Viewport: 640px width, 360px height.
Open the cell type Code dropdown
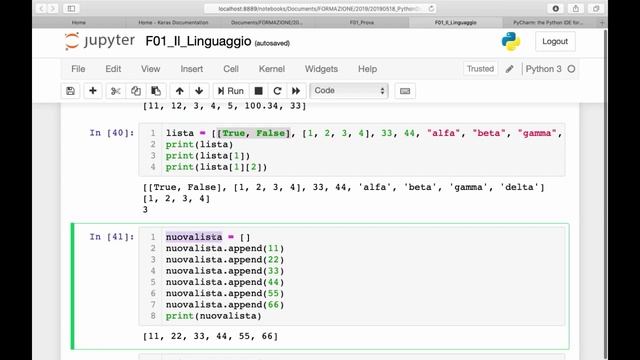(x=349, y=91)
